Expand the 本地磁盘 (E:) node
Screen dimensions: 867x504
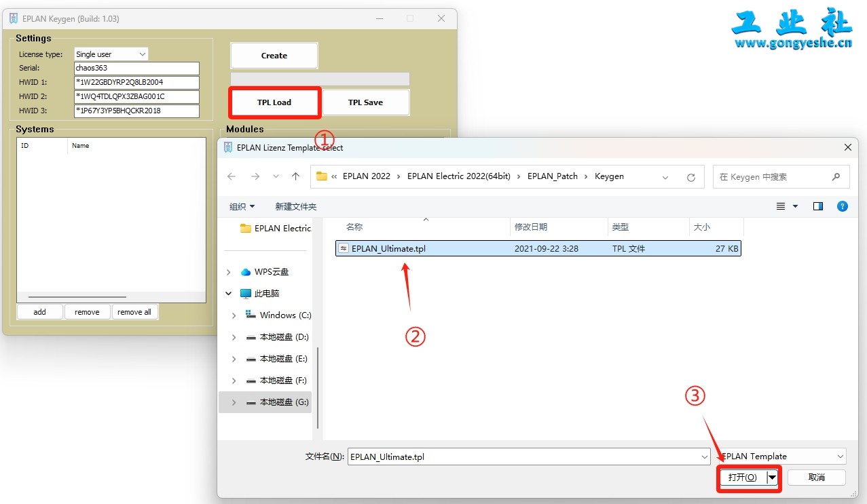coord(234,359)
